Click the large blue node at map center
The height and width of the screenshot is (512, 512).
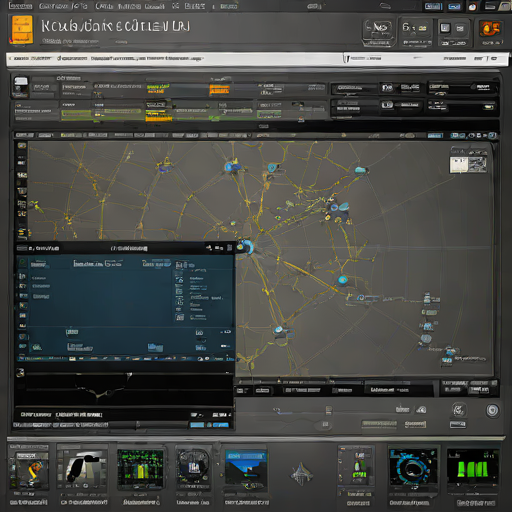pyautogui.click(x=246, y=247)
